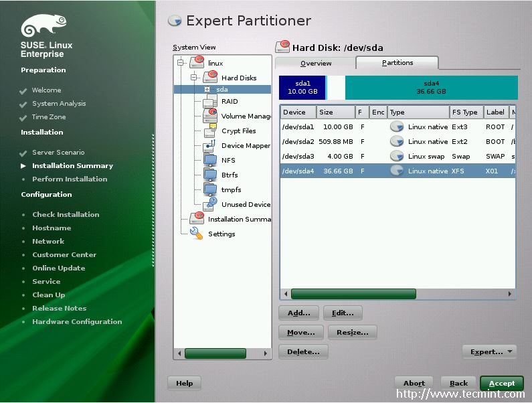Click the partition icon in /dev/sda2 row
This screenshot has height=403, width=532.
[x=397, y=141]
